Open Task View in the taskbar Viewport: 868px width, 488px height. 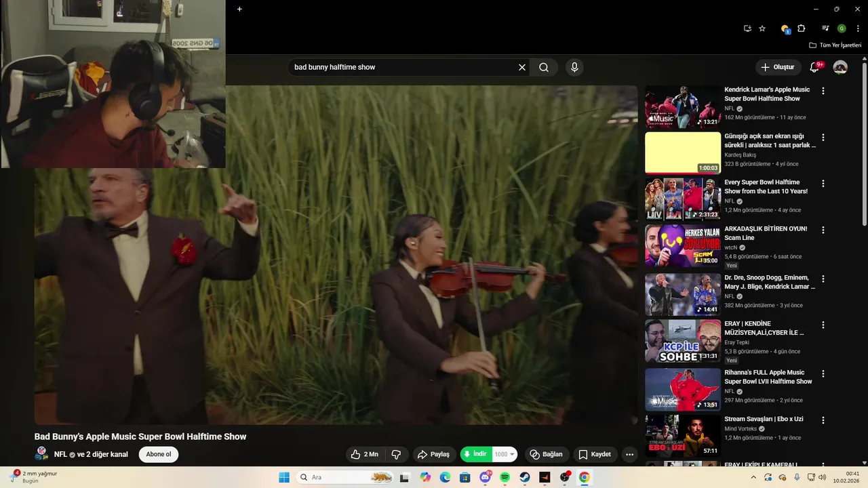click(405, 477)
